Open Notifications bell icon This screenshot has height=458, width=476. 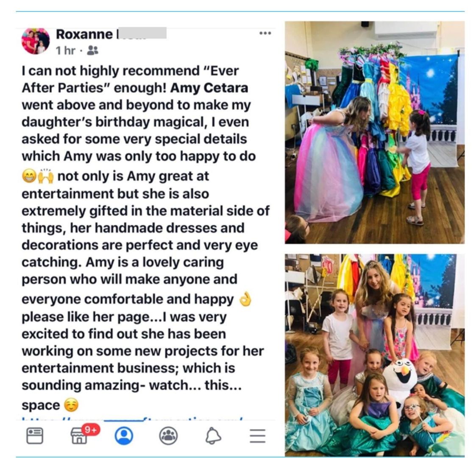(x=213, y=436)
